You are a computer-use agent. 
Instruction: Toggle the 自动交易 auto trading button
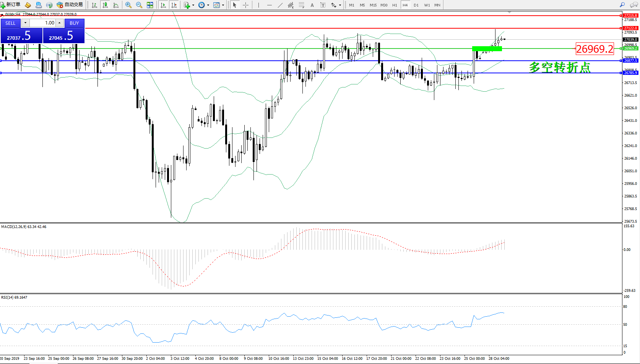pos(70,5)
